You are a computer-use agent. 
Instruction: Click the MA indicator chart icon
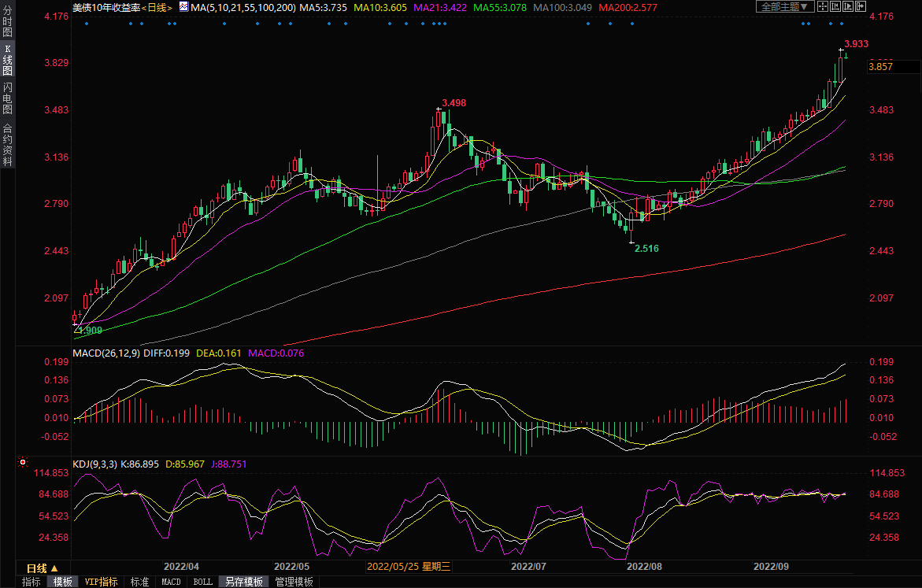pyautogui.click(x=183, y=6)
